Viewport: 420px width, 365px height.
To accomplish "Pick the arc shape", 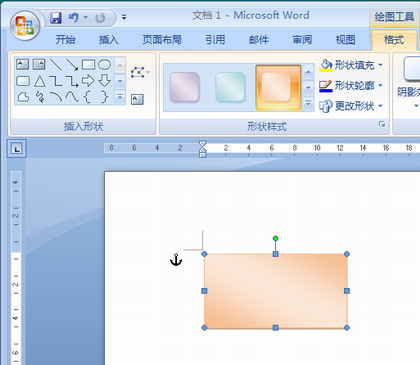I will tap(55, 97).
